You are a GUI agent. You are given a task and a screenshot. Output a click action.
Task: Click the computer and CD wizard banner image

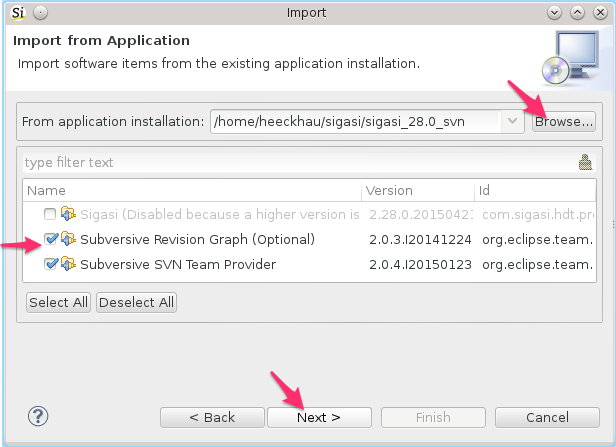571,58
